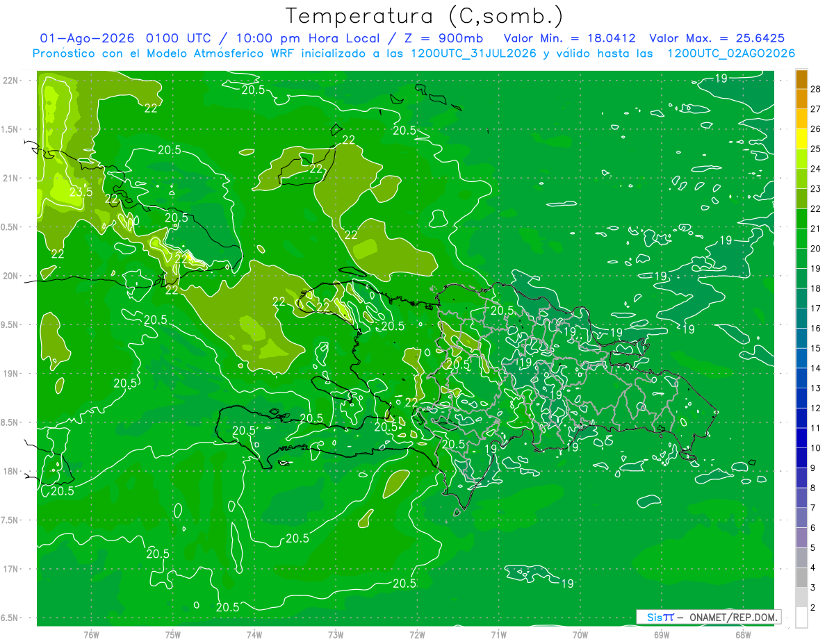
Task: Click the '26' label on the color scale
Action: (816, 129)
